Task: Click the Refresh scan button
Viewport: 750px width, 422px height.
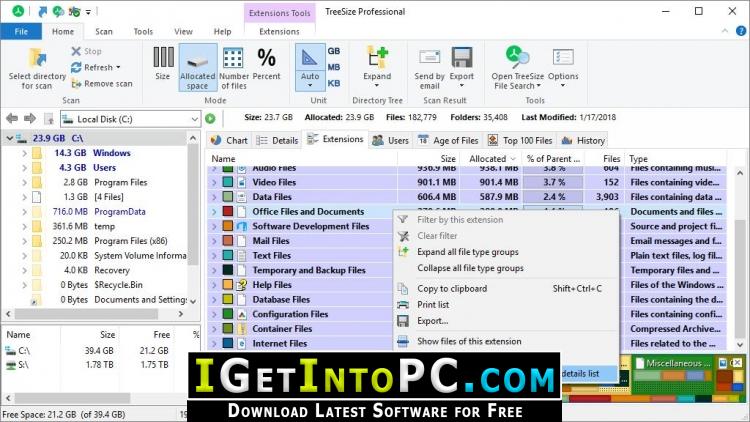Action: [x=96, y=67]
